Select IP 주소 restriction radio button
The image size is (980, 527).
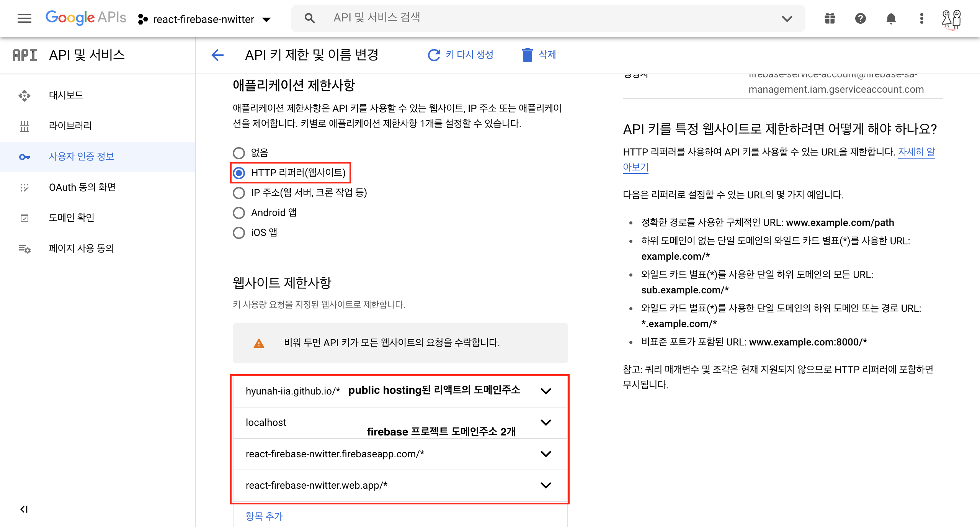pos(239,193)
